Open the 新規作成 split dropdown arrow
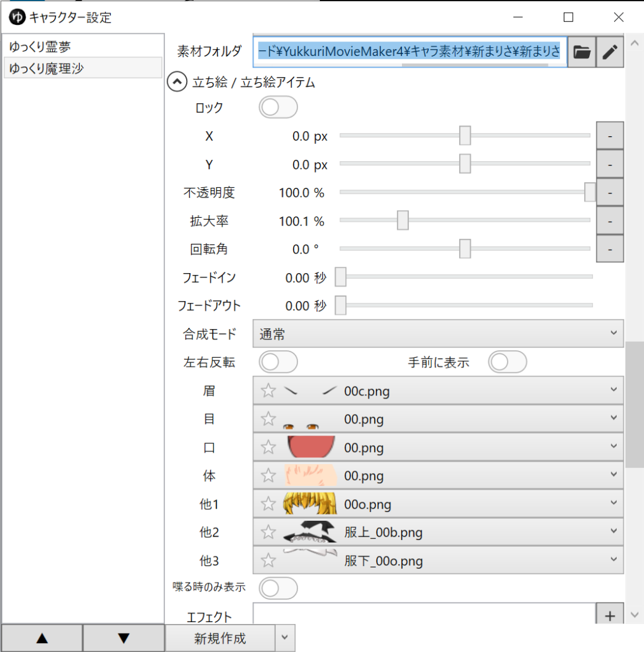Viewport: 644px width, 652px height. [285, 638]
